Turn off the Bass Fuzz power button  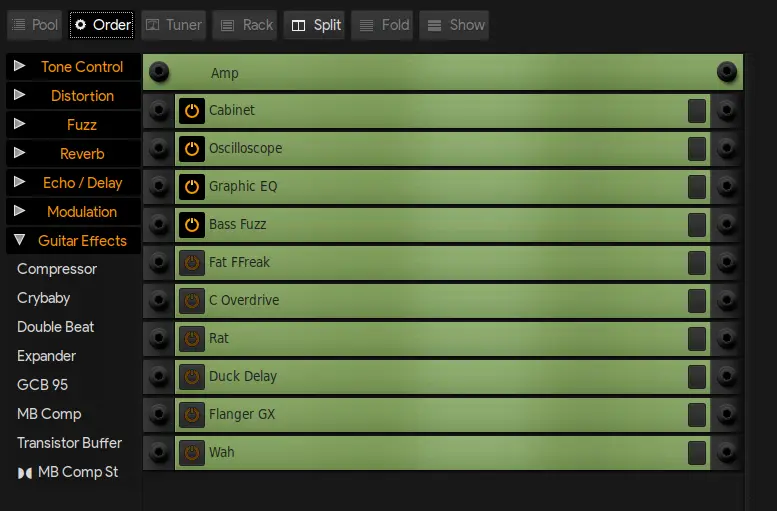pos(192,225)
